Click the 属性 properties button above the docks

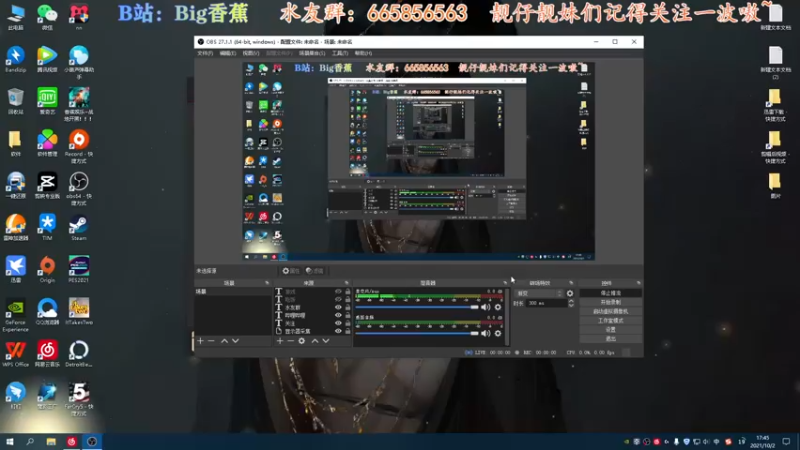click(x=291, y=271)
